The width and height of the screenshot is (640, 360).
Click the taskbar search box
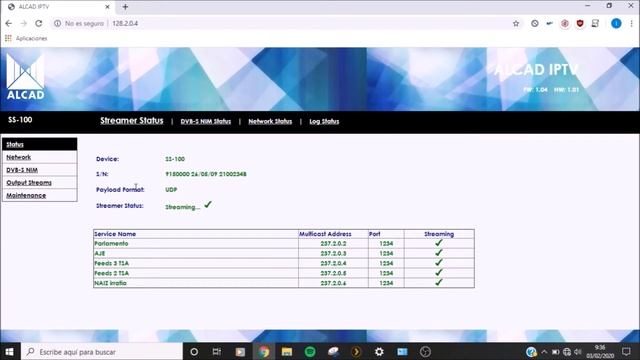tap(101, 351)
